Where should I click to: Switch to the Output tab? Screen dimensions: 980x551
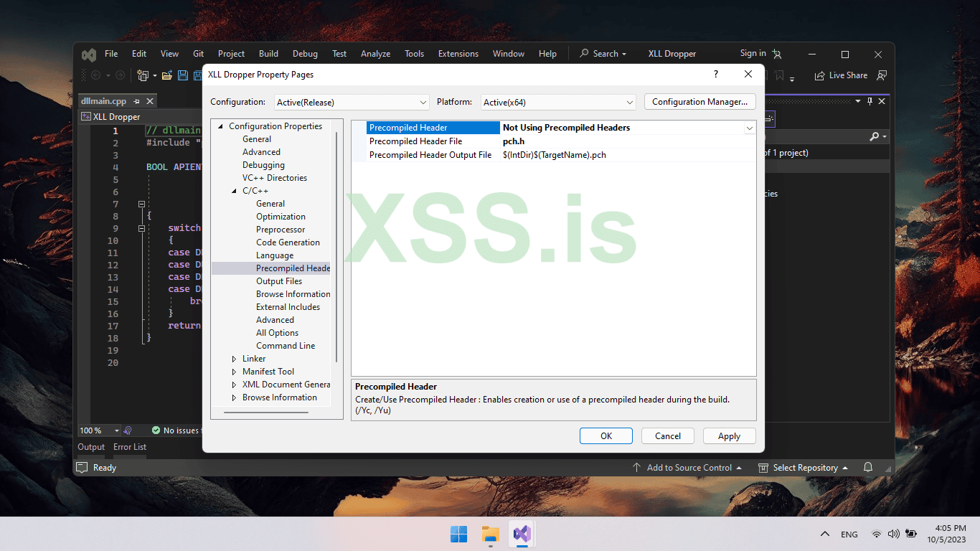91,447
